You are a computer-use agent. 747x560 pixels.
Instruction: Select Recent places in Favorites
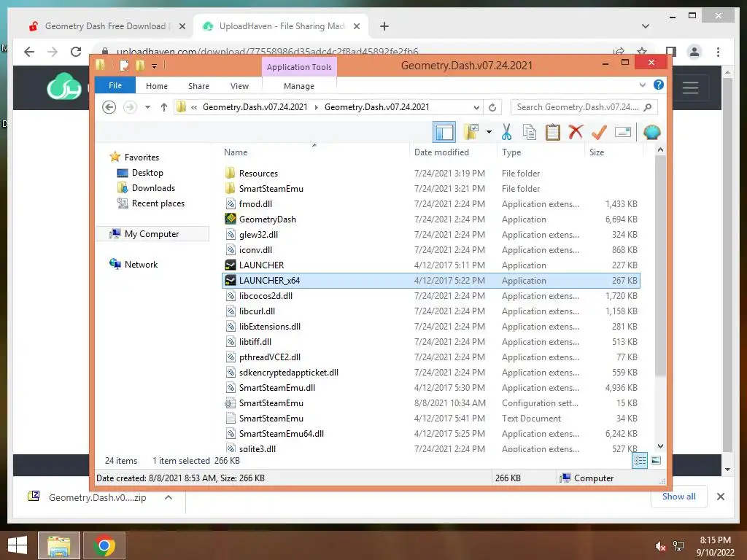click(x=158, y=203)
